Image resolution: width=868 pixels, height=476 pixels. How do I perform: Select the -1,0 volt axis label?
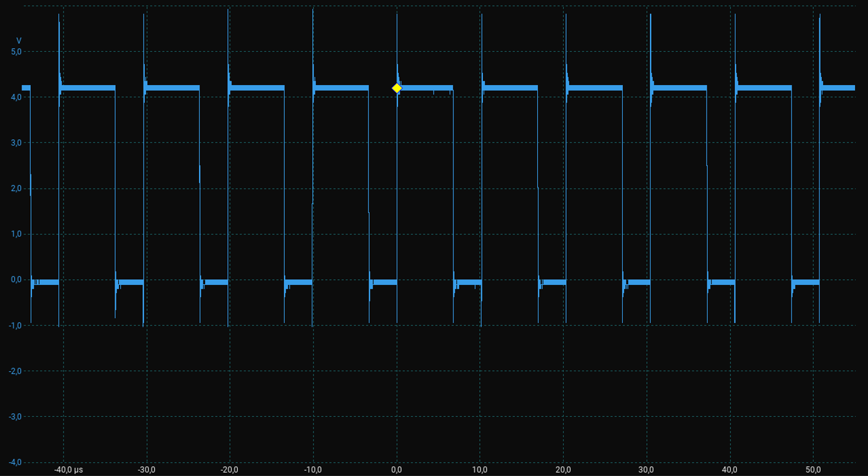click(15, 326)
